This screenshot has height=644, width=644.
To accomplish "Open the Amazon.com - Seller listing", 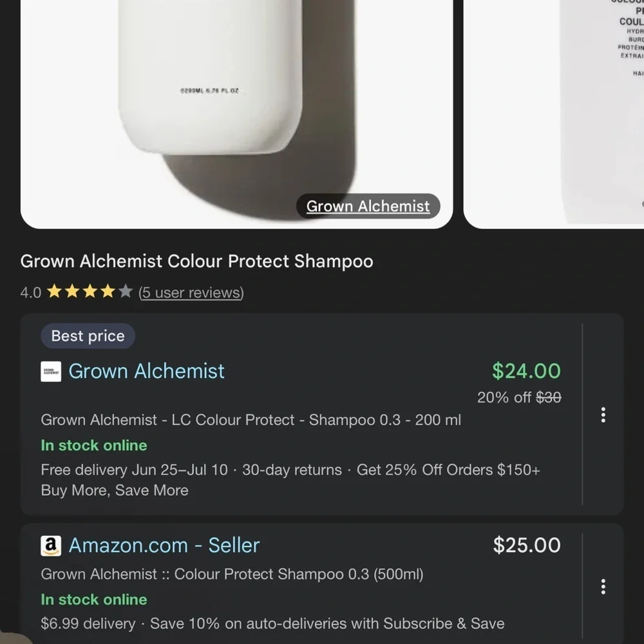I will [164, 545].
